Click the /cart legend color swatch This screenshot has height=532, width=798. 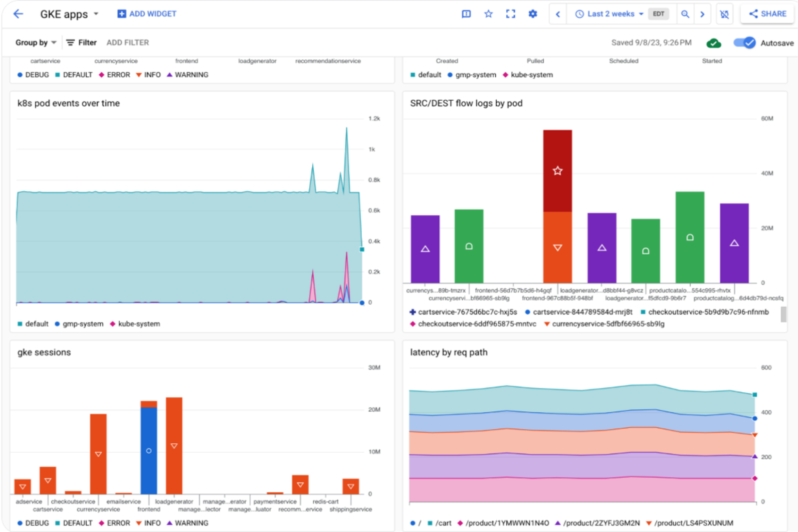tap(430, 523)
